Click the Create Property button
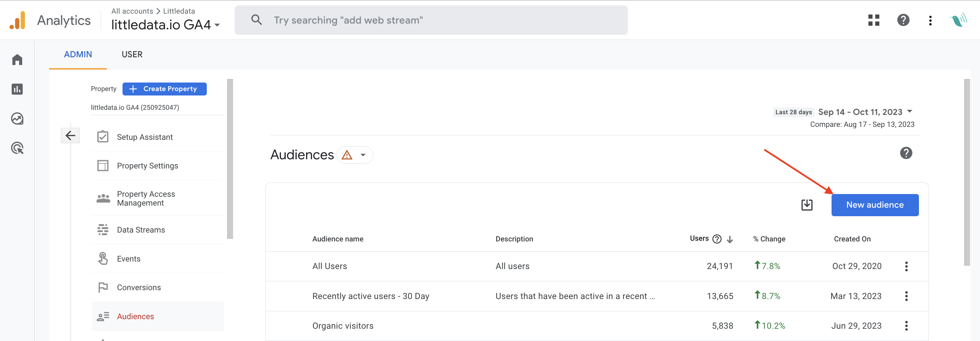Image resolution: width=980 pixels, height=341 pixels. pyautogui.click(x=164, y=89)
